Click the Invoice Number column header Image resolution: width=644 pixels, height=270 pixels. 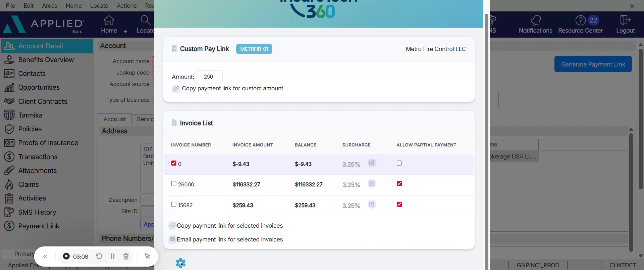coord(191,145)
